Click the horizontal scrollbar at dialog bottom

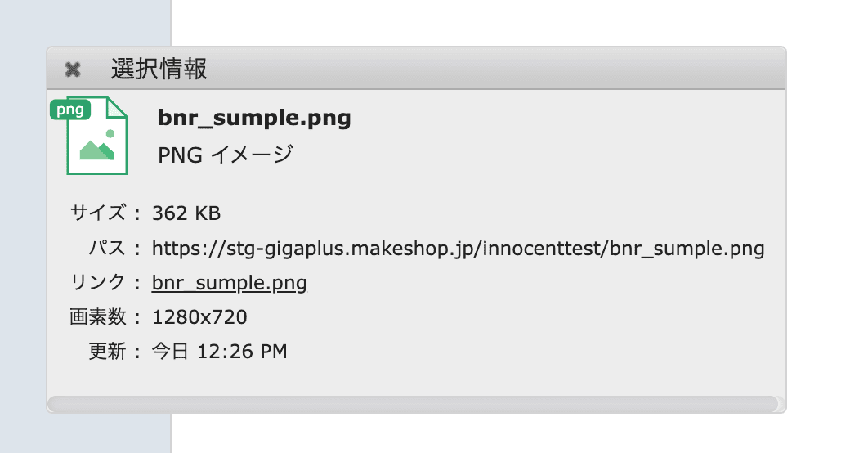point(413,404)
